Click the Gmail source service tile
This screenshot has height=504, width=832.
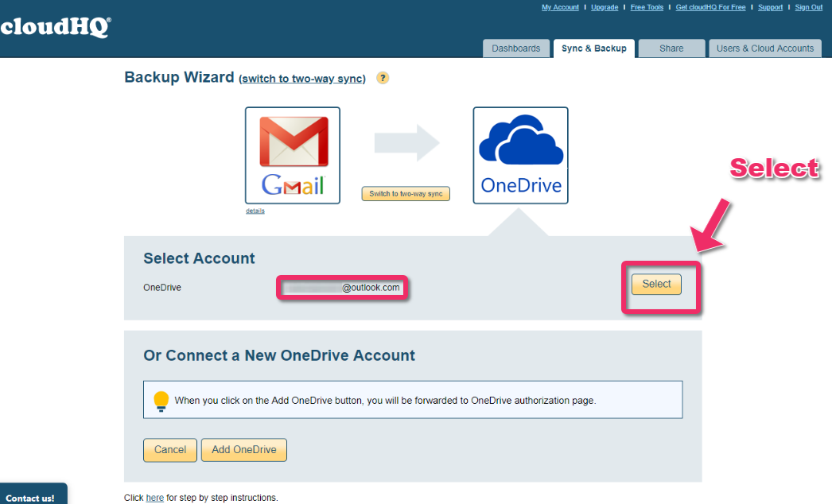coord(293,156)
